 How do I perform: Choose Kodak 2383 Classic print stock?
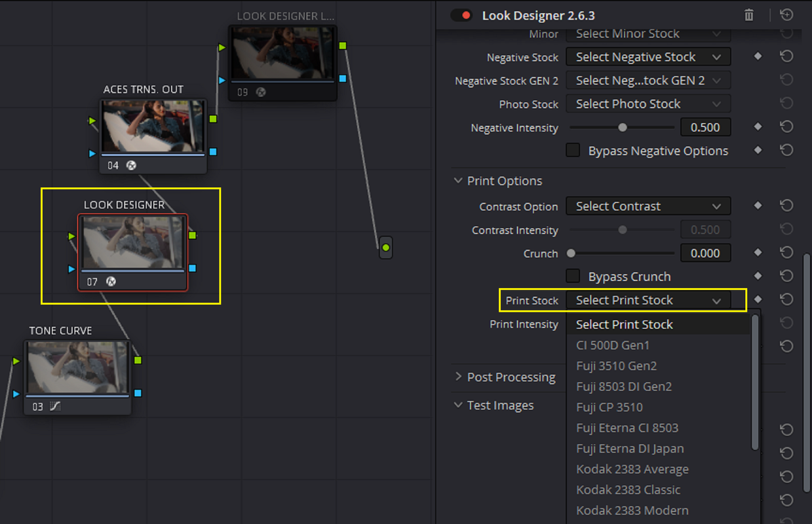[x=658, y=490]
